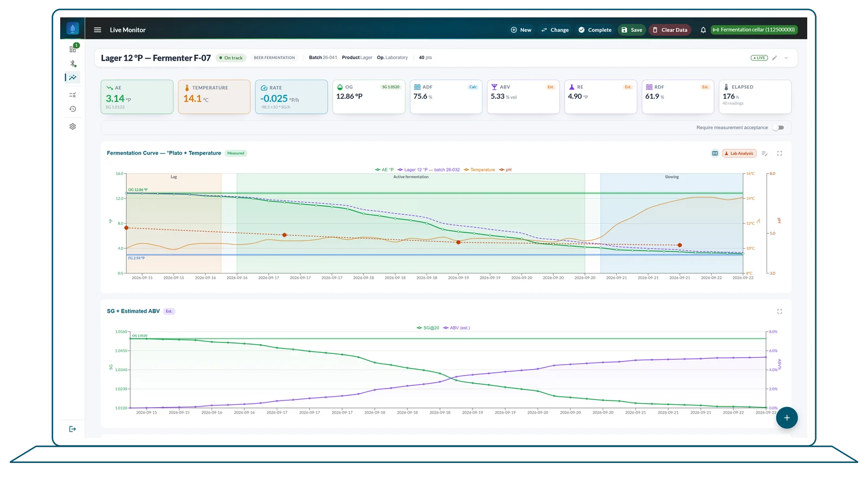The height and width of the screenshot is (489, 868).
Task: Click the Change button in top bar
Action: [x=555, y=30]
